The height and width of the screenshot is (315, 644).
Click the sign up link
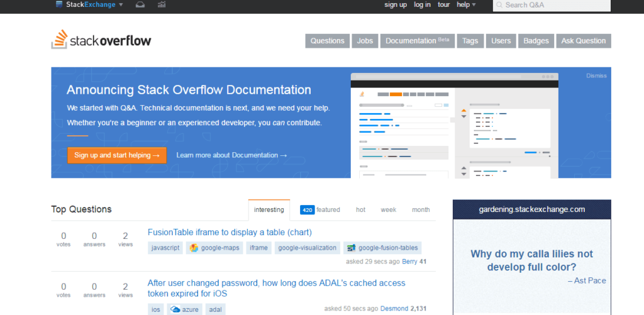396,5
